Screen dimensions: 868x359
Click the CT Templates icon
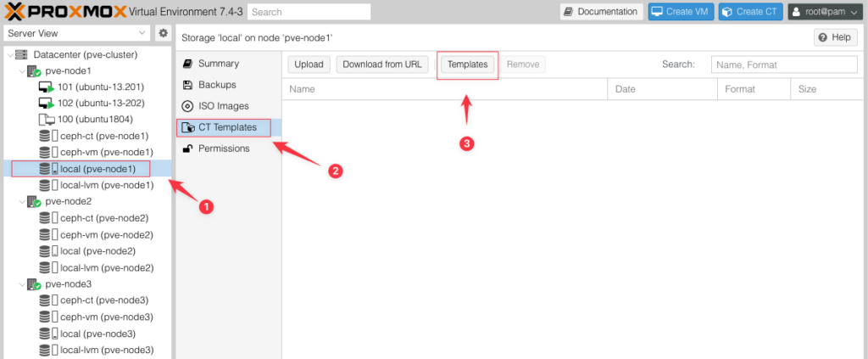[x=188, y=127]
